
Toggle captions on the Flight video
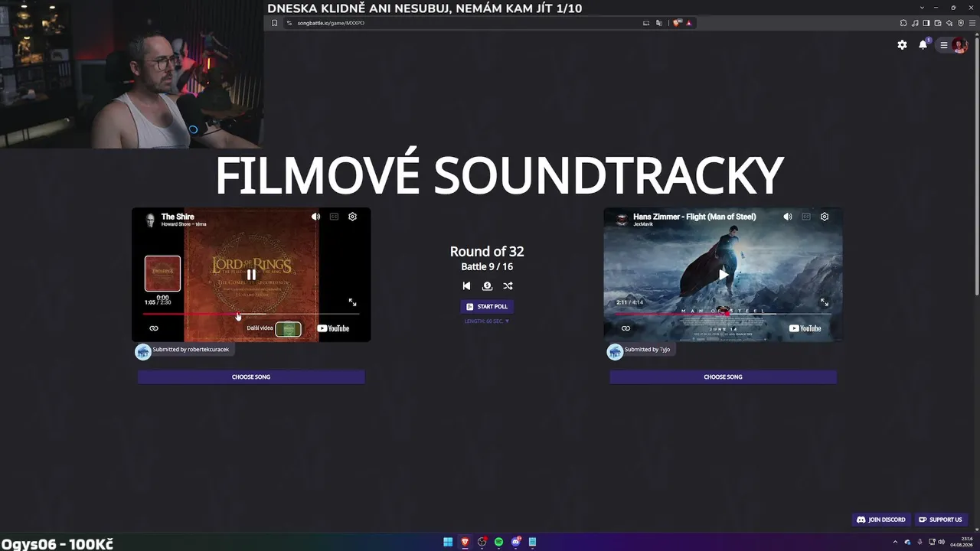click(x=806, y=217)
